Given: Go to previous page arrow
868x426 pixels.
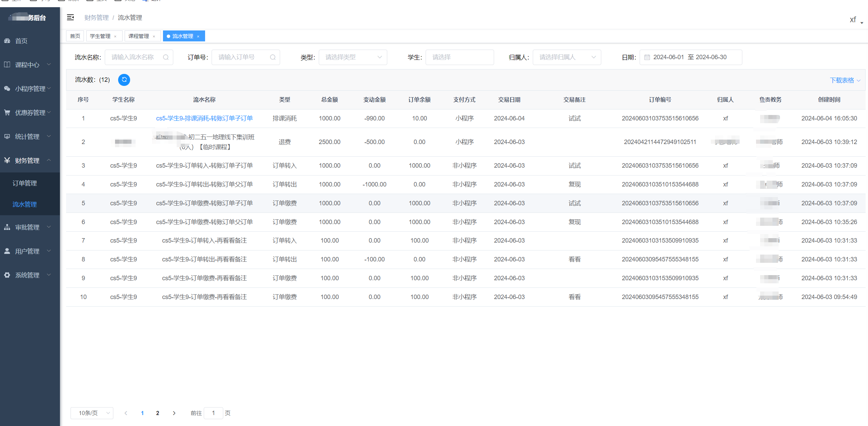Looking at the screenshot, I should (126, 413).
